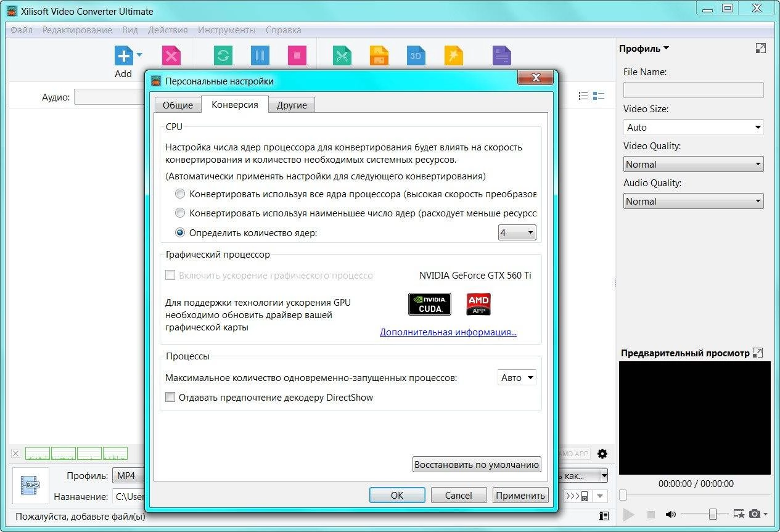Click the green Convert icon
The height and width of the screenshot is (532, 780).
tap(223, 56)
